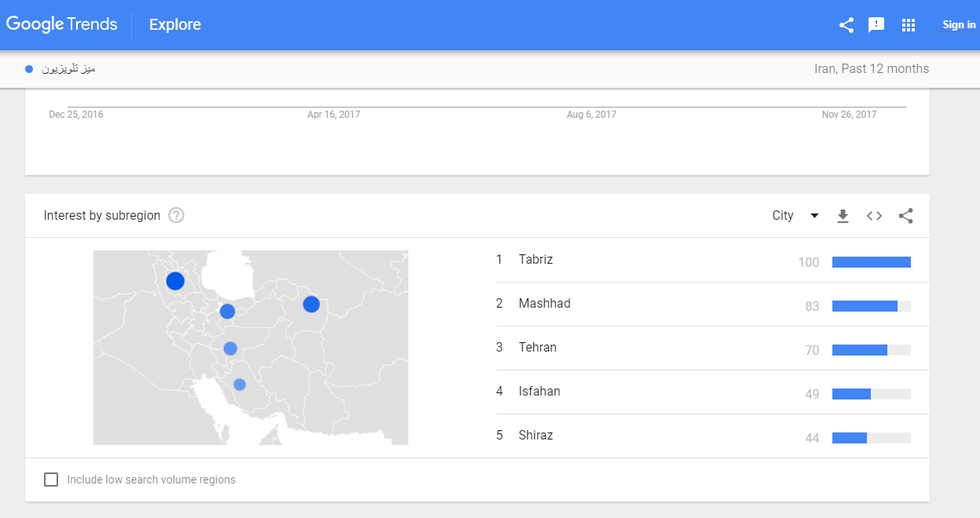The image size is (980, 518).
Task: Click the Google Trends logo
Action: tap(62, 24)
